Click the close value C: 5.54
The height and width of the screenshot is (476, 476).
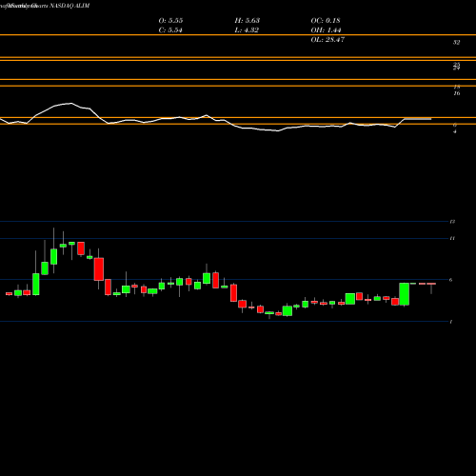(x=170, y=30)
